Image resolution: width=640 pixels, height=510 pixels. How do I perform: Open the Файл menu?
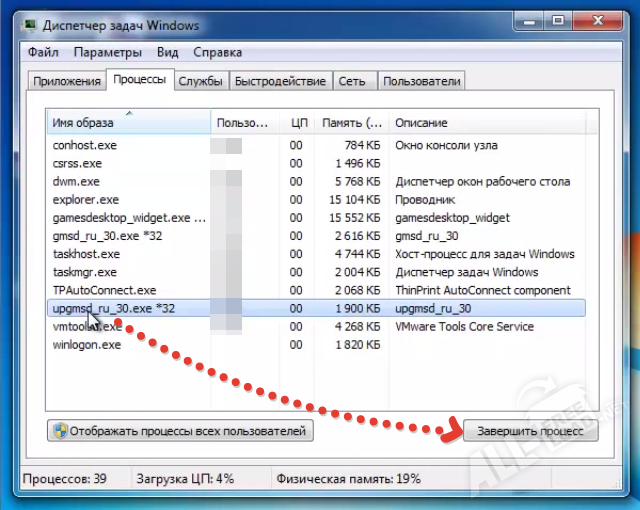coord(43,52)
